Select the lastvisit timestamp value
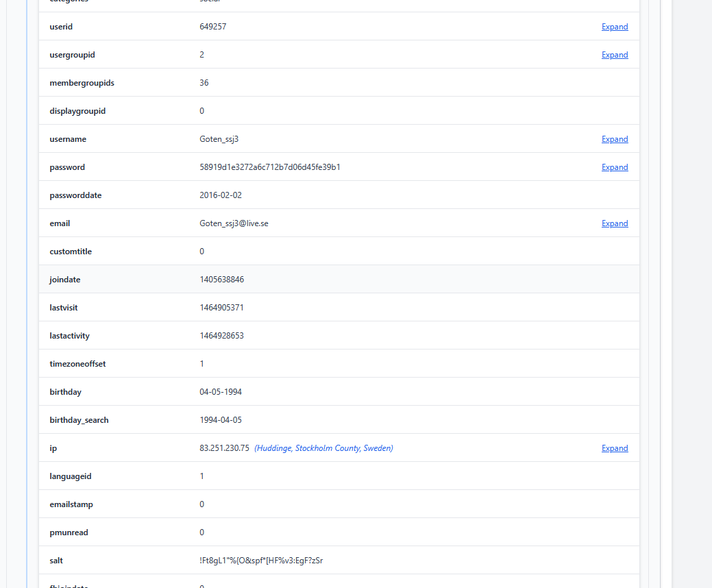712x588 pixels. click(221, 308)
